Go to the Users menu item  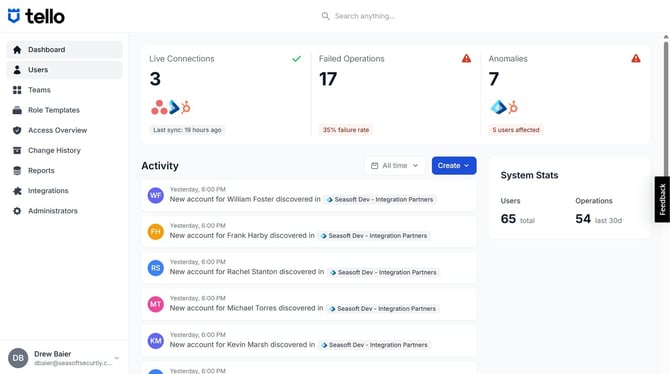click(65, 70)
